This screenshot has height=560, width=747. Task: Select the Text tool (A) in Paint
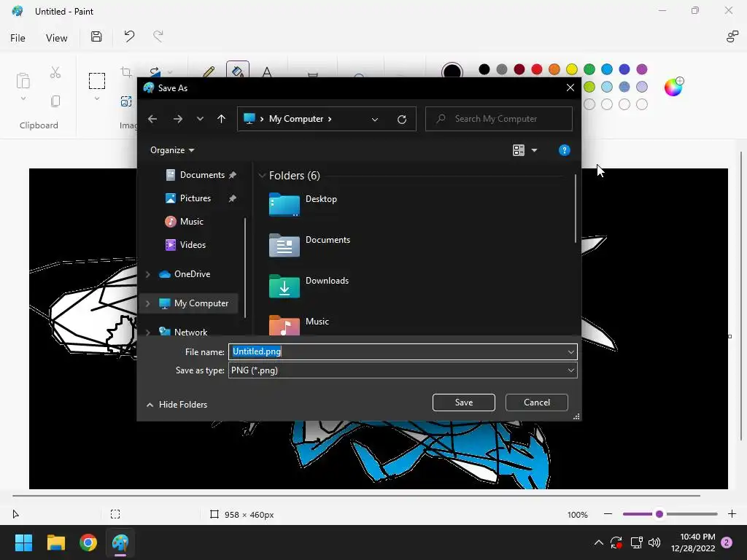tap(267, 72)
